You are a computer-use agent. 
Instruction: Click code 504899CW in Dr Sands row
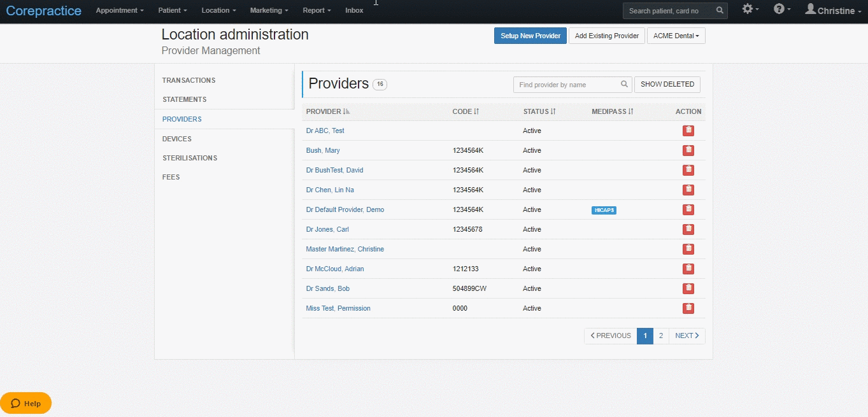point(469,288)
